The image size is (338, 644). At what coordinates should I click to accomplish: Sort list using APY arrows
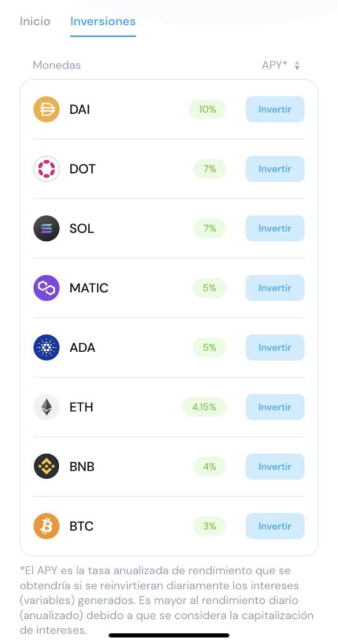coord(297,65)
